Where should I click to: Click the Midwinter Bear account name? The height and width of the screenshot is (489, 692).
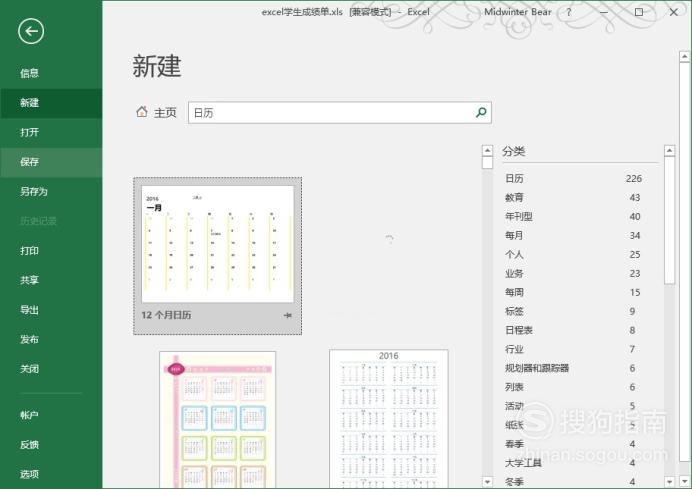[518, 12]
